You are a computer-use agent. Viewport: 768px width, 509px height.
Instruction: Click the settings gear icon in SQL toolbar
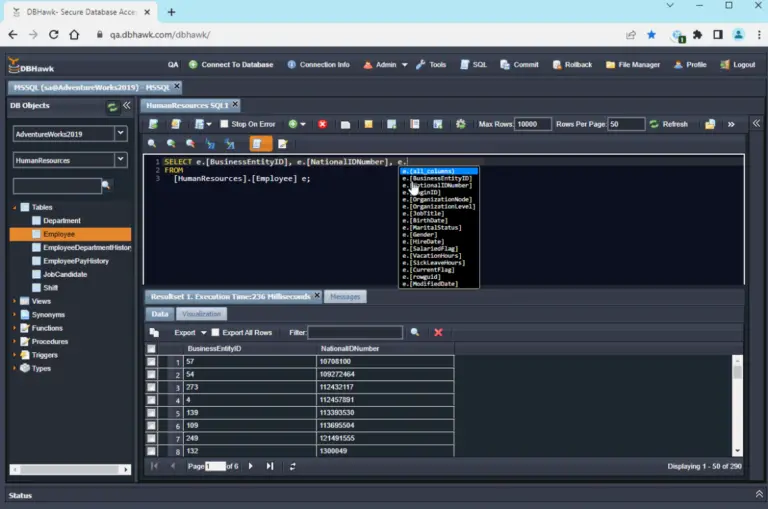pyautogui.click(x=460, y=124)
